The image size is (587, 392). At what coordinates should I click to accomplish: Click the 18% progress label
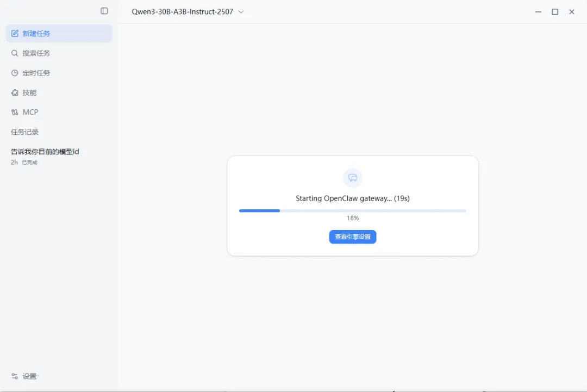tap(353, 218)
